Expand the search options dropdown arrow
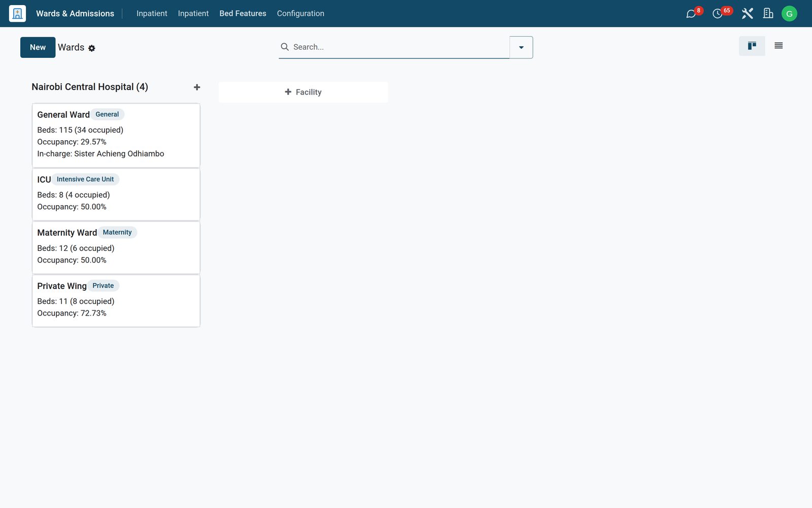Screen dimensions: 812x508 (x=521, y=47)
